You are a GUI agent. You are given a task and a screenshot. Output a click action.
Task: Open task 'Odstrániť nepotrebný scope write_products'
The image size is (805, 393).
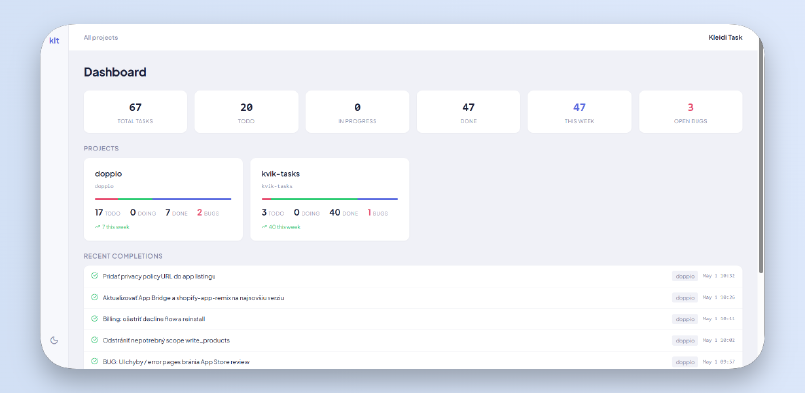pos(166,340)
